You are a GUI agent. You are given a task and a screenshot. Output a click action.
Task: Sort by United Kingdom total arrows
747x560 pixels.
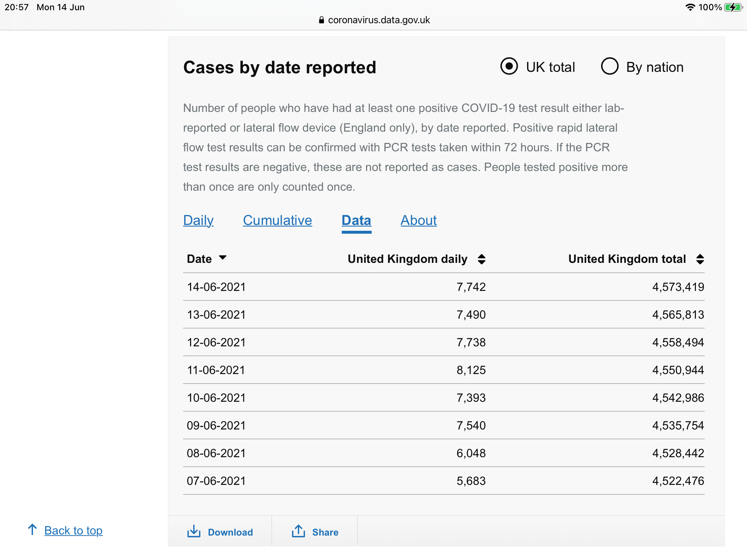[700, 259]
